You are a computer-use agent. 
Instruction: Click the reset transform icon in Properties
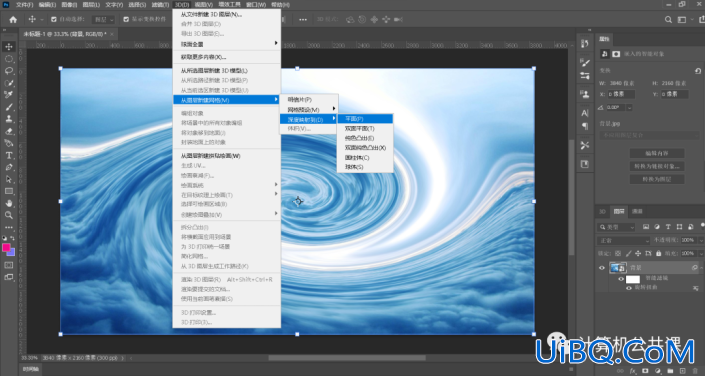697,71
